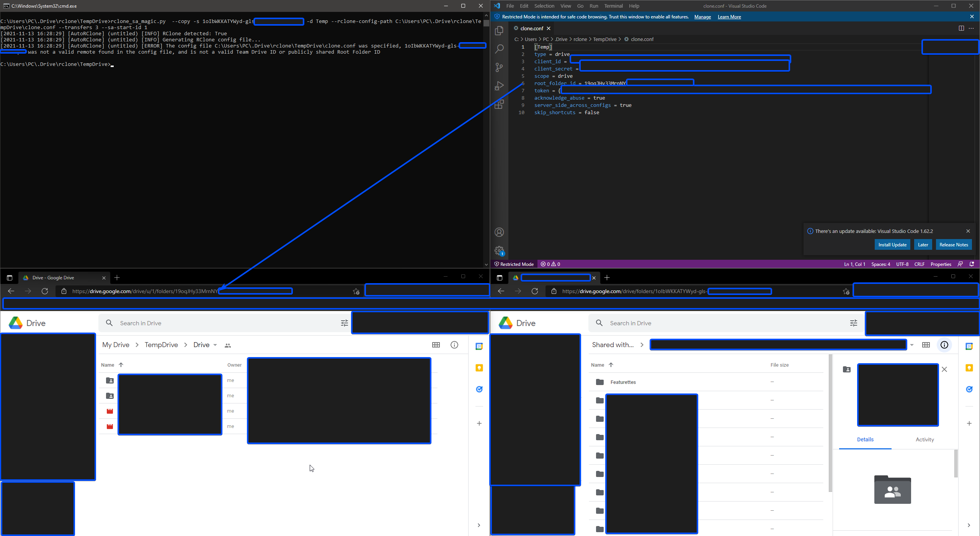Open the Terminal menu in VS Code
The height and width of the screenshot is (536, 980).
613,6
